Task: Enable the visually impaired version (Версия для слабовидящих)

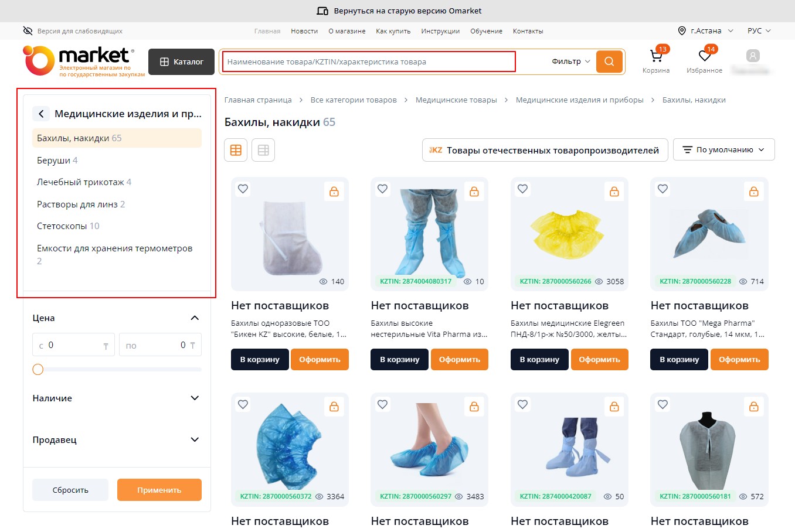Action: pyautogui.click(x=73, y=31)
